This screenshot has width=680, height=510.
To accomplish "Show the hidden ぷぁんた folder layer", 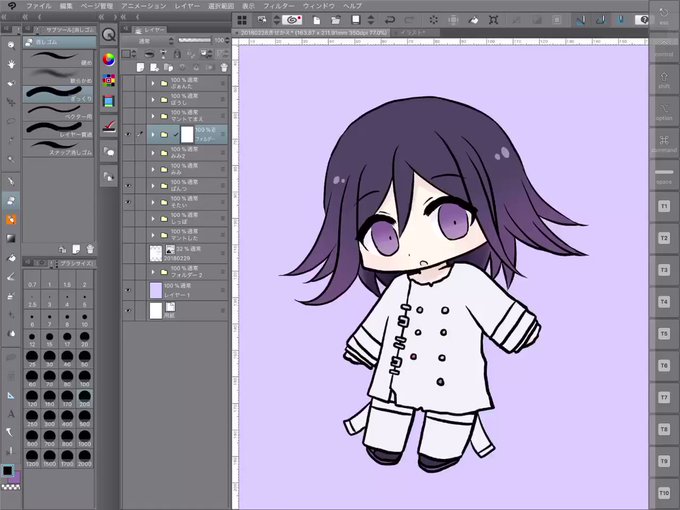I will tap(128, 83).
